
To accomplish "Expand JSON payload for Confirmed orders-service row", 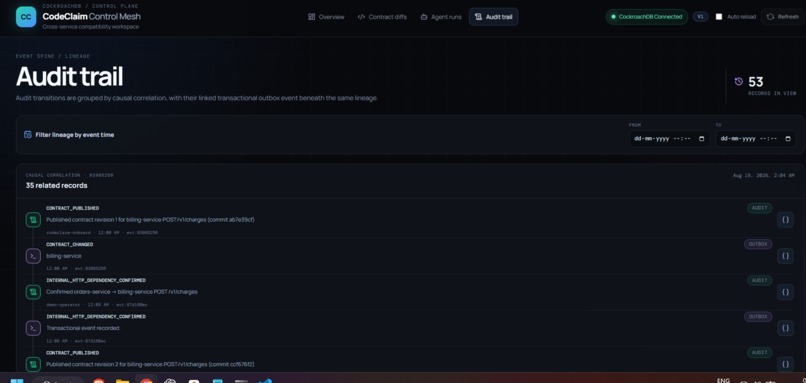I will click(x=785, y=292).
